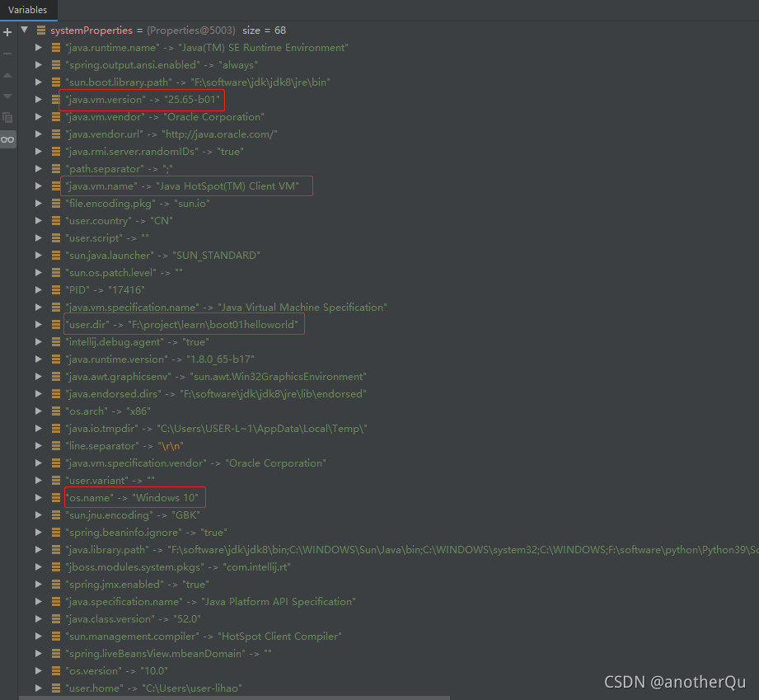Select the "sun.os.patch.level" row
Viewport: 759px width, 700px height.
[124, 273]
